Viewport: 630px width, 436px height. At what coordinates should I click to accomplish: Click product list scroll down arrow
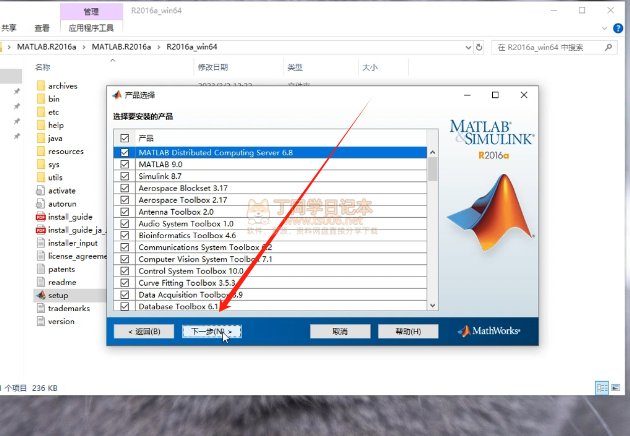(433, 305)
